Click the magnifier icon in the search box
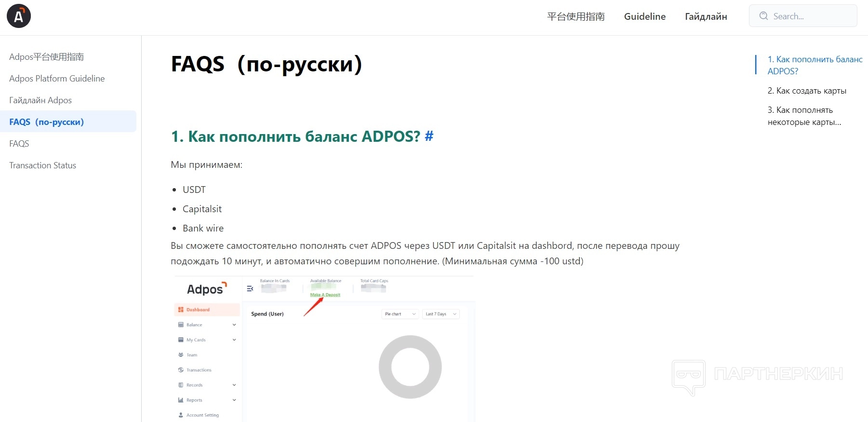This screenshot has width=868, height=422. tap(763, 16)
